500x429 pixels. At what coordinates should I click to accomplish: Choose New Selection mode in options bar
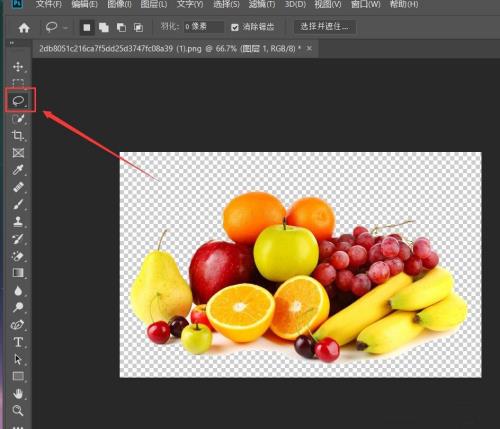[87, 27]
